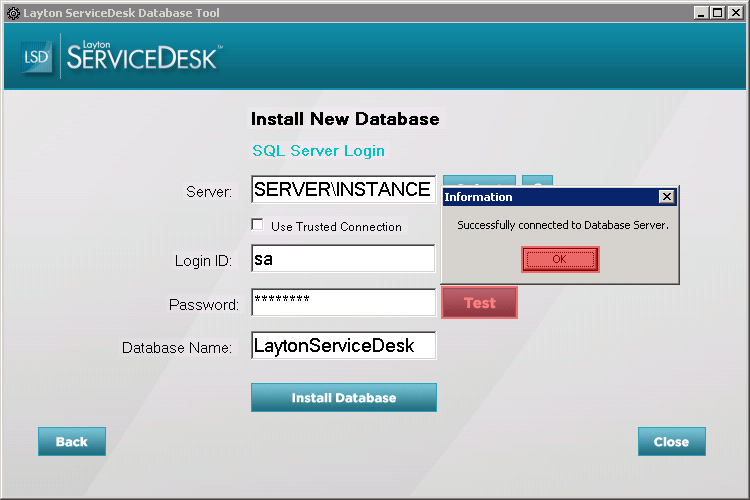Click the Install Database button
750x500 pixels.
[x=343, y=398]
